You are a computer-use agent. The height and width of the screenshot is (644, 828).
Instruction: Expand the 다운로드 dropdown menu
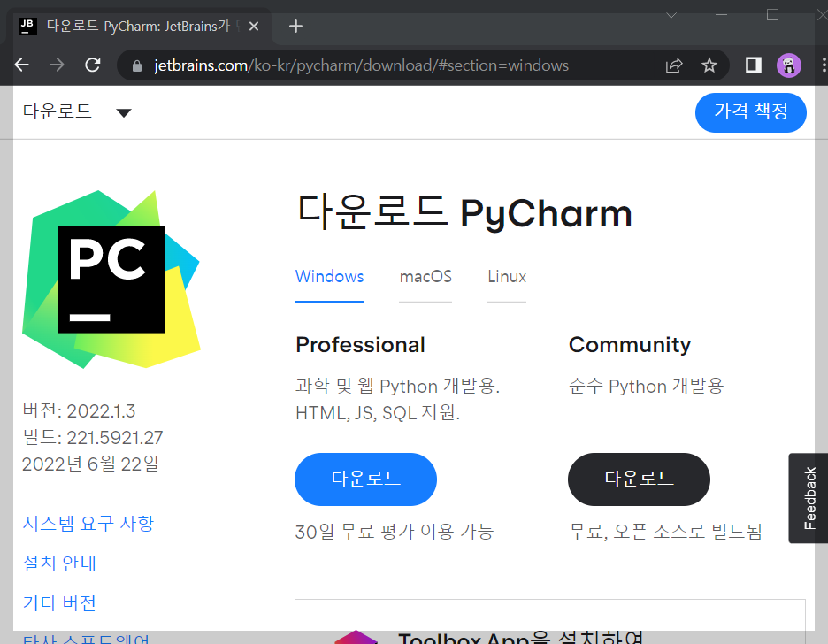point(77,112)
